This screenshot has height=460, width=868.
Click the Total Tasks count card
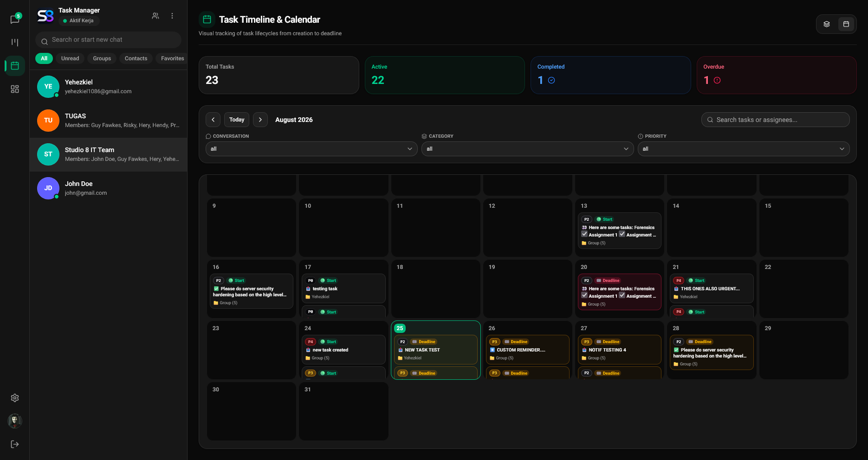279,75
